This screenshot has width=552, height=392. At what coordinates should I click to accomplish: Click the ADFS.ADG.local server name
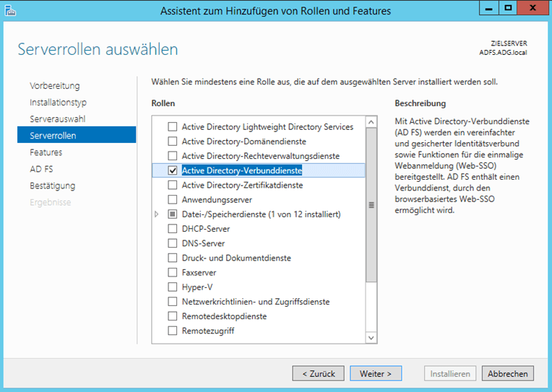pyautogui.click(x=503, y=53)
